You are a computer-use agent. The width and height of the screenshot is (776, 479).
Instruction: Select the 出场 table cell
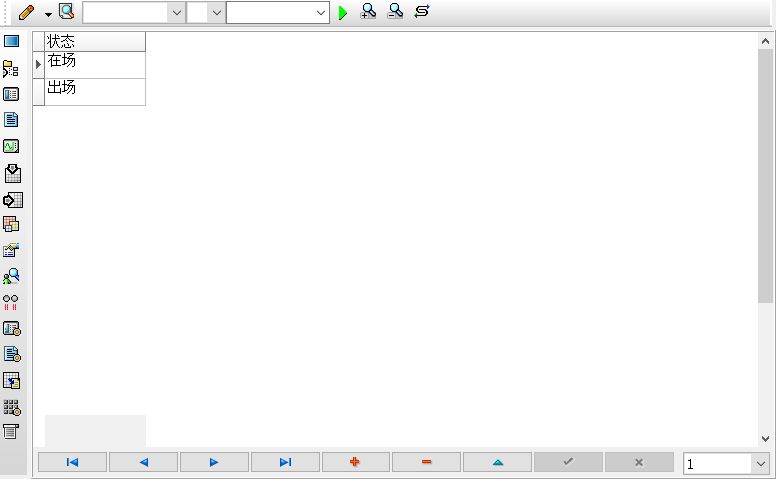95,92
